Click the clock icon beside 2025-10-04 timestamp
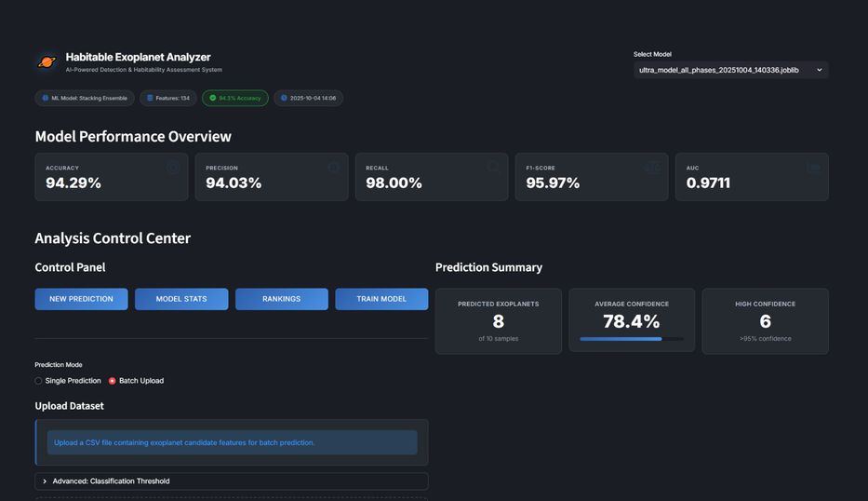This screenshot has height=501, width=868. (x=284, y=98)
